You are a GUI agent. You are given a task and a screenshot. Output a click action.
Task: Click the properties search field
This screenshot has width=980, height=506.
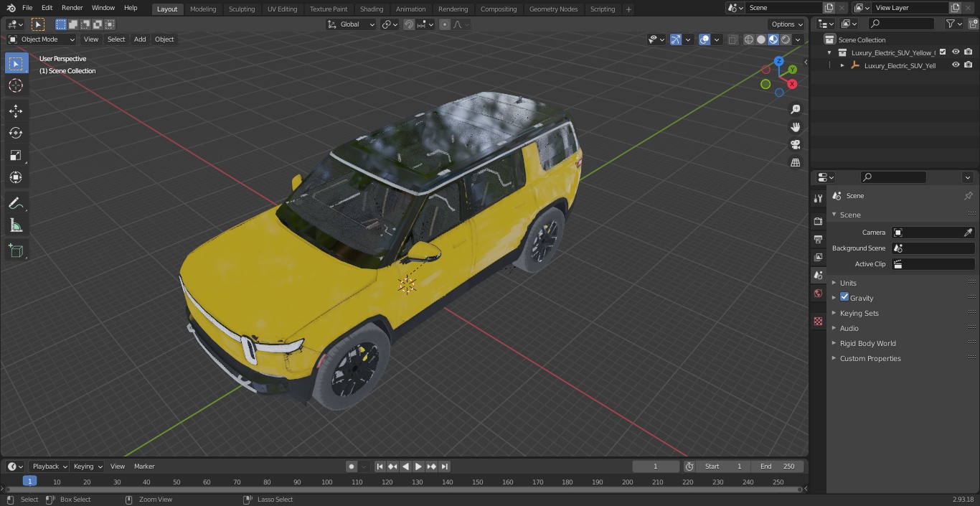(893, 177)
